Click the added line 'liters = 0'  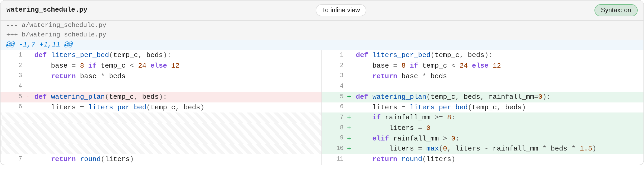(483, 128)
